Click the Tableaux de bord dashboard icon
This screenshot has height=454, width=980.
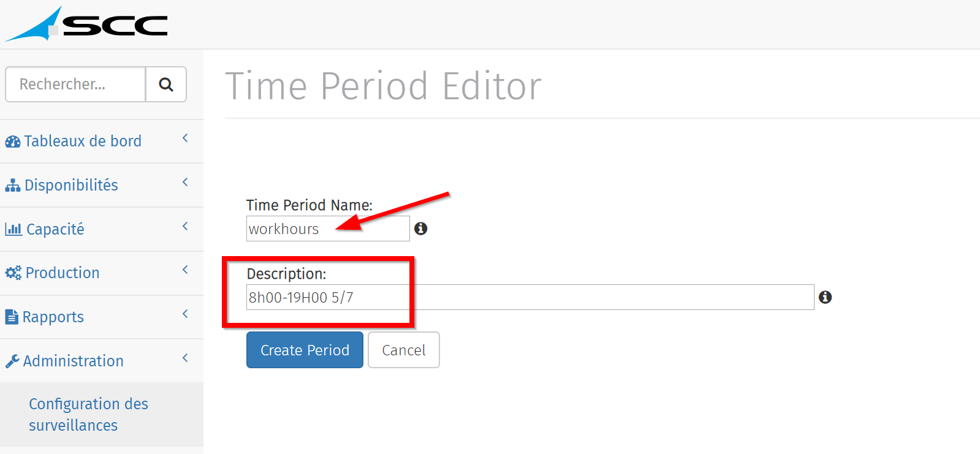[x=13, y=142]
